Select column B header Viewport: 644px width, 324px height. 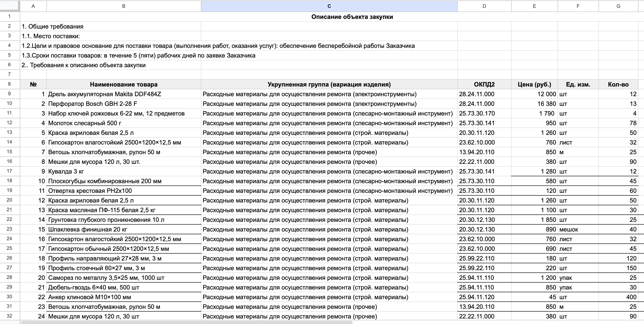coord(124,6)
